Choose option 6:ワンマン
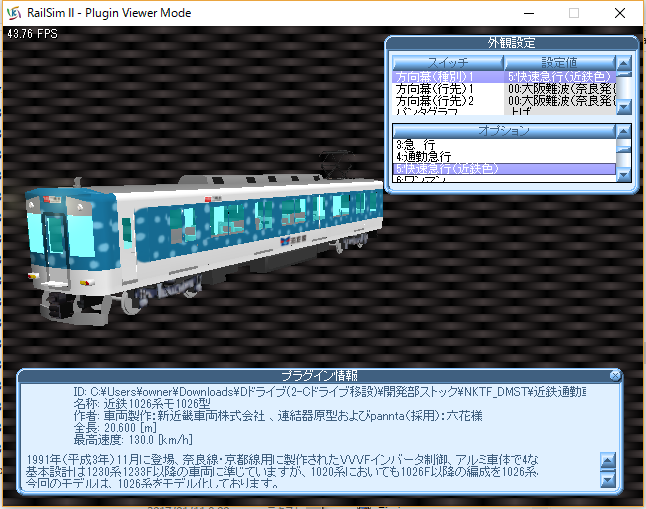 (504, 178)
